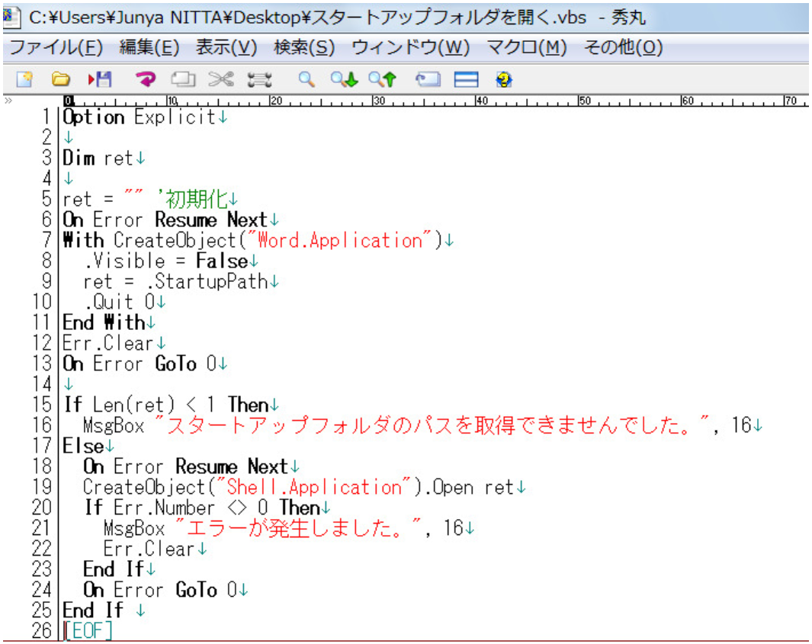Screen dimensions: 812x644
Task: Click the paste icon next to the scissors
Action: 259,79
